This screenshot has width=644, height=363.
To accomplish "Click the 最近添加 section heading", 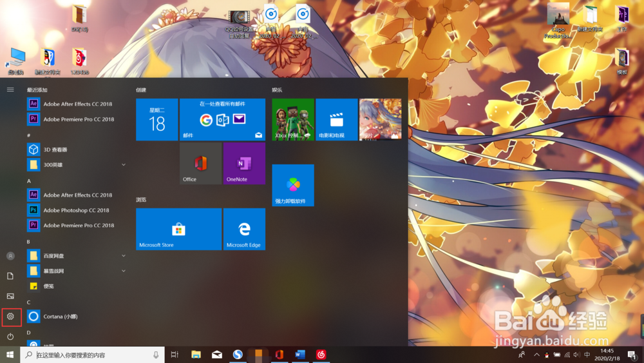I will (x=37, y=90).
